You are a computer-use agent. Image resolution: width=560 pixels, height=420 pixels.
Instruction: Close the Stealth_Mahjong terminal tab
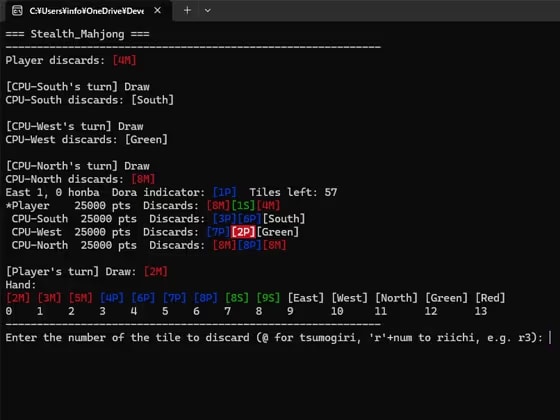pyautogui.click(x=157, y=11)
